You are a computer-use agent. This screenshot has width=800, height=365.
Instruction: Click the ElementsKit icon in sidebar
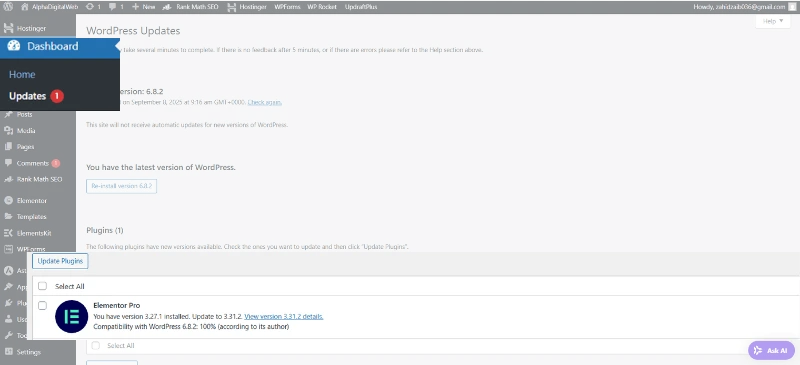point(8,233)
